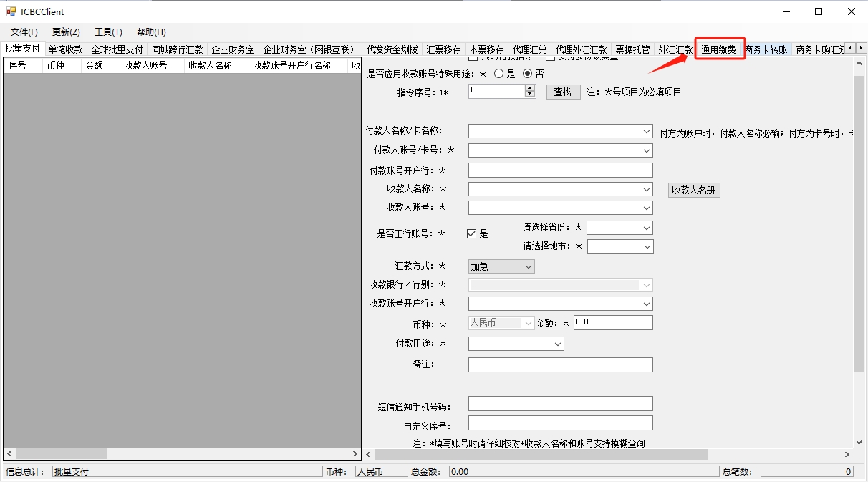868x482 pixels.
Task: Switch to the 通用缴费 tab
Action: (718, 49)
